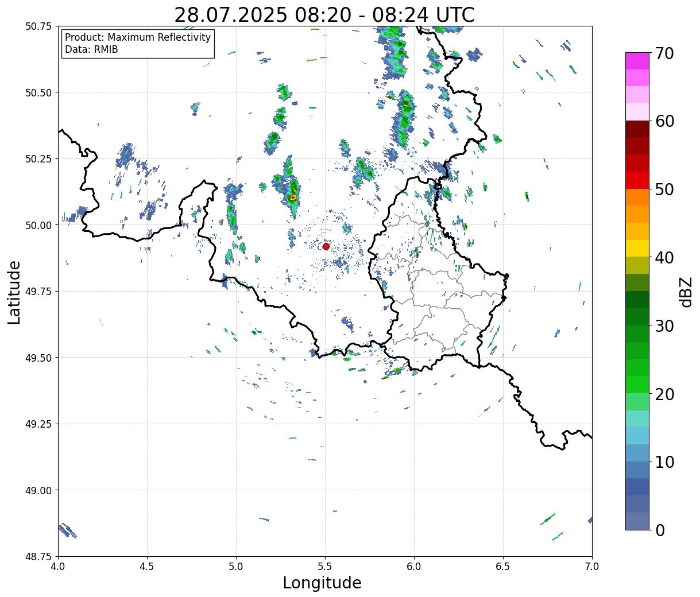Click the dark maroon swatch just below 60 dBZ
Viewport: 700px width, 597px height.
click(637, 129)
